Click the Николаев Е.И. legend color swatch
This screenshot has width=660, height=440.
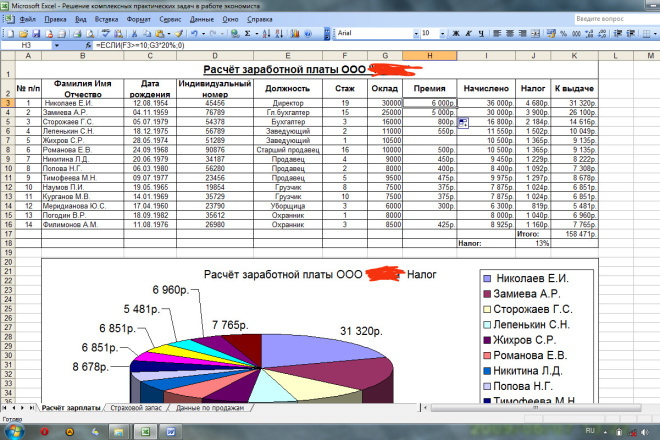point(487,278)
